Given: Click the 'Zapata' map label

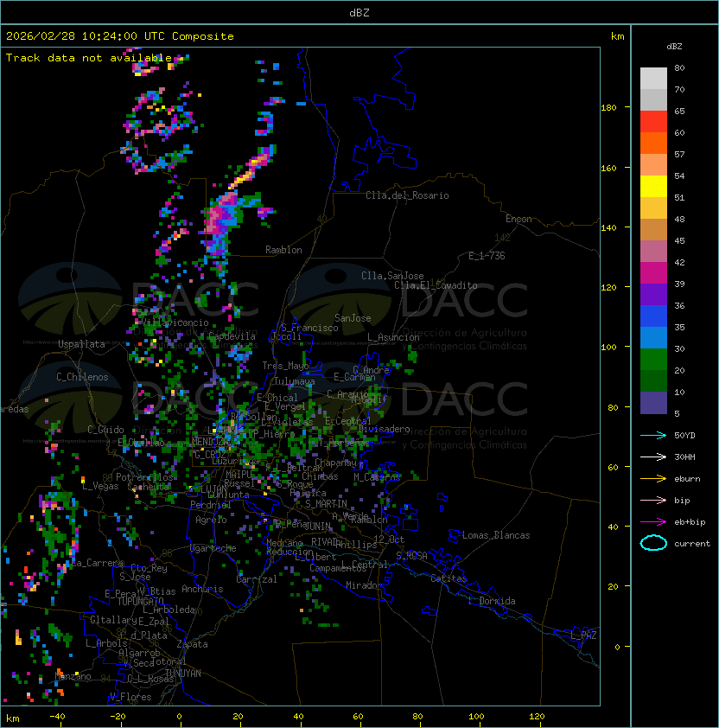Looking at the screenshot, I should (x=192, y=644).
